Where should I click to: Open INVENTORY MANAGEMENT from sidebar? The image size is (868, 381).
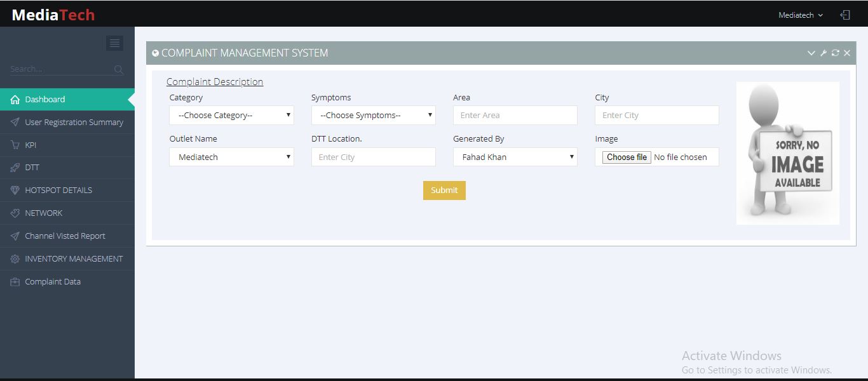point(74,258)
